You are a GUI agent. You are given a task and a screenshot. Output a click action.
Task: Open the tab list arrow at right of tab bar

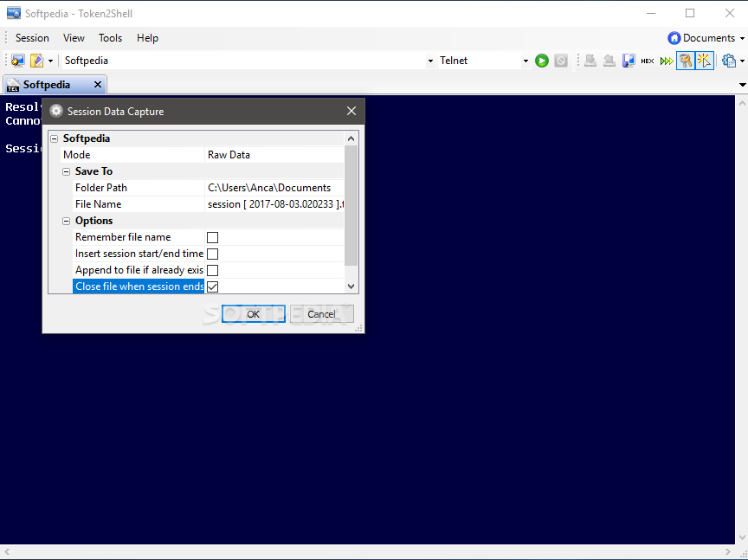[742, 85]
